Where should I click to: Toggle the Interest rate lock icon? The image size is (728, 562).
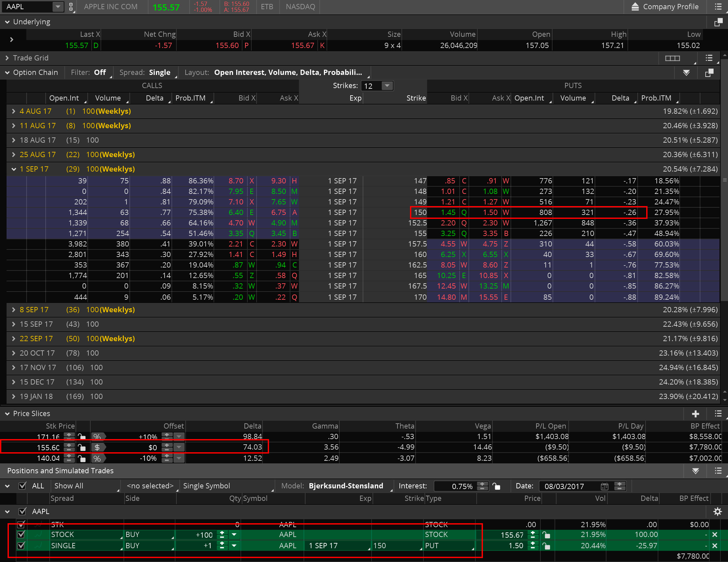point(496,486)
